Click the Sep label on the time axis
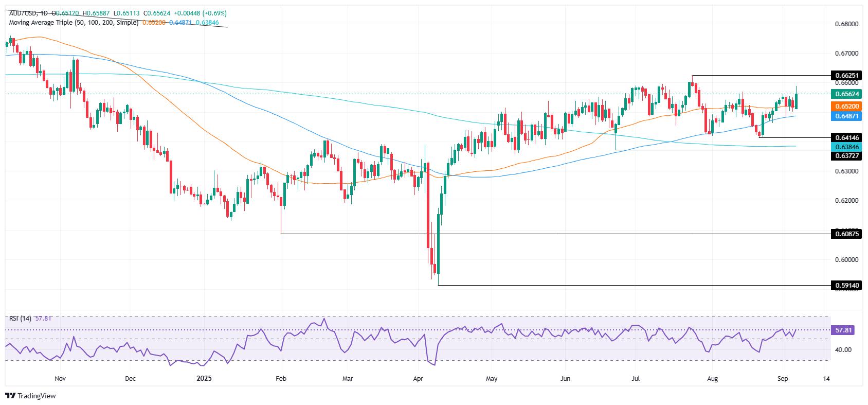Screen dimensions: 868x405 [783, 379]
